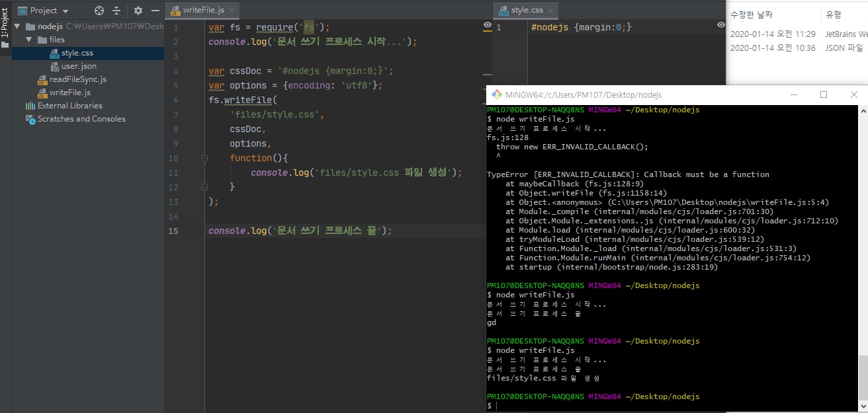The height and width of the screenshot is (413, 868).
Task: Toggle the inspection eye icon in writeFile.js editor
Action: tap(488, 25)
